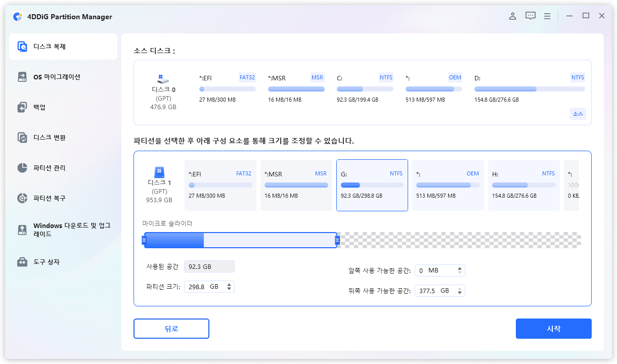Select the OS 마이그레이션 sidebar icon
Image resolution: width=617 pixels, height=364 pixels.
(x=22, y=77)
